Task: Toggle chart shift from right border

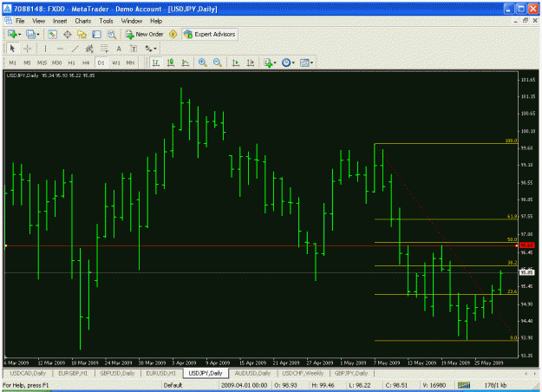Action: [251, 62]
